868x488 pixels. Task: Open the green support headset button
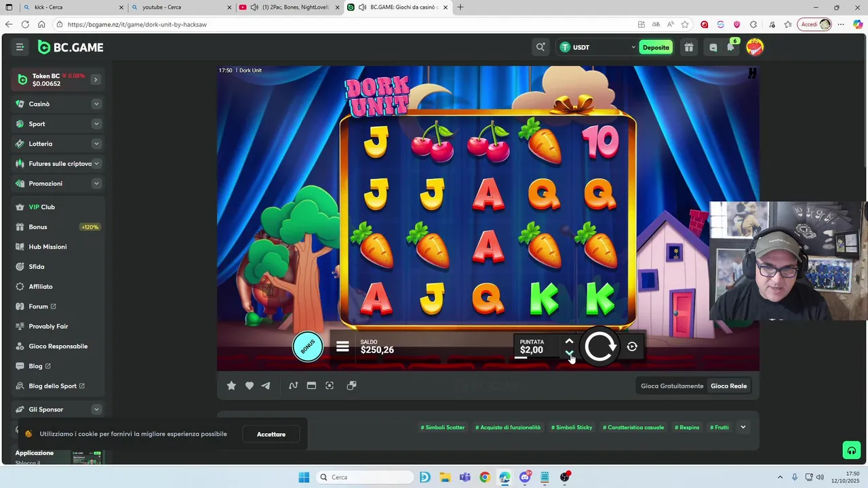(852, 450)
